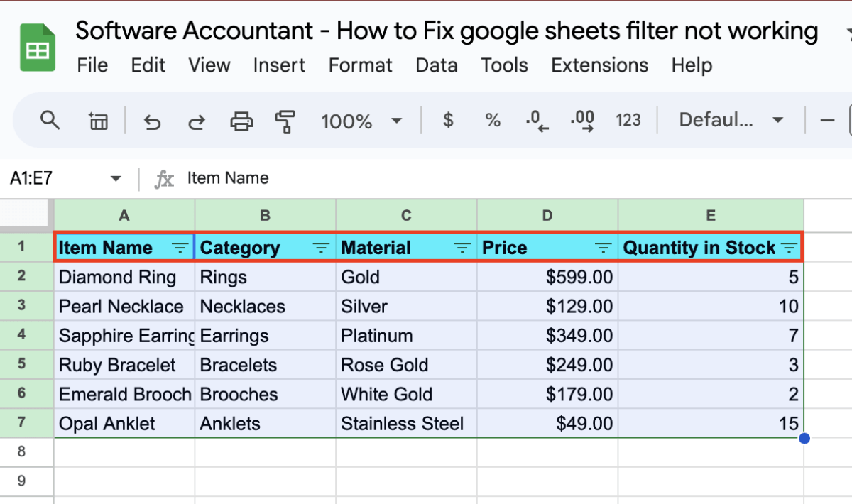Select column A header
852x504 pixels.
click(x=124, y=215)
